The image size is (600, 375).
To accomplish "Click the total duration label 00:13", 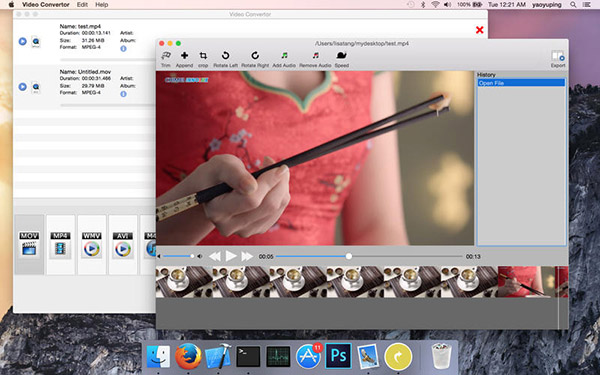I will click(473, 256).
